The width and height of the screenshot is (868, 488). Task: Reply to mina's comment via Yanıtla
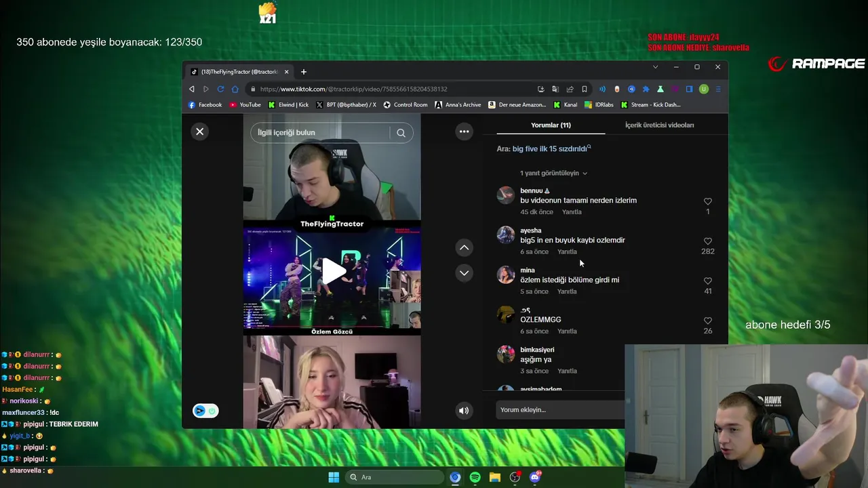(567, 291)
